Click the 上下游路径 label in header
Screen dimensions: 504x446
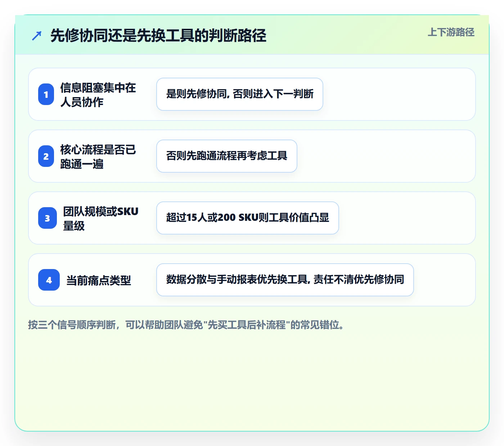(451, 32)
